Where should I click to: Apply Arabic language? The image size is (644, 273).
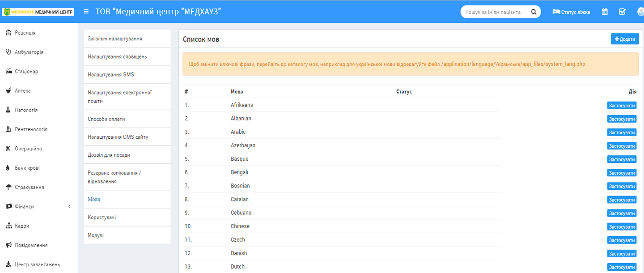click(622, 132)
